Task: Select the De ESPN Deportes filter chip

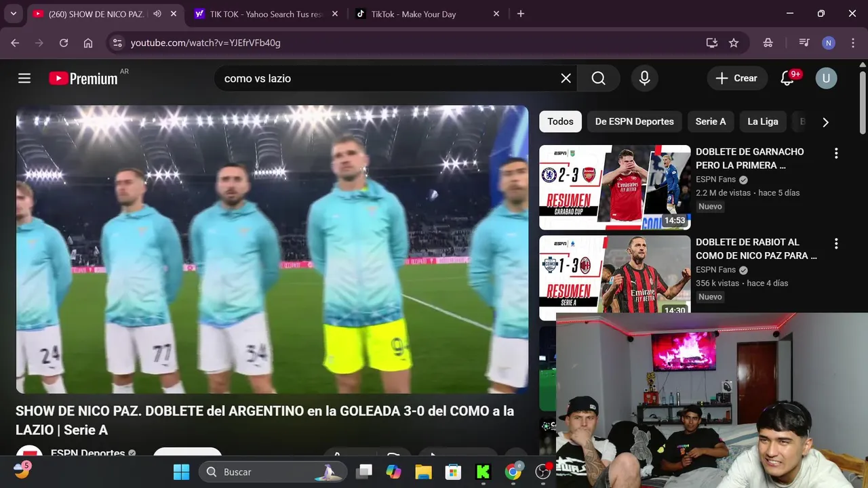Action: point(635,121)
